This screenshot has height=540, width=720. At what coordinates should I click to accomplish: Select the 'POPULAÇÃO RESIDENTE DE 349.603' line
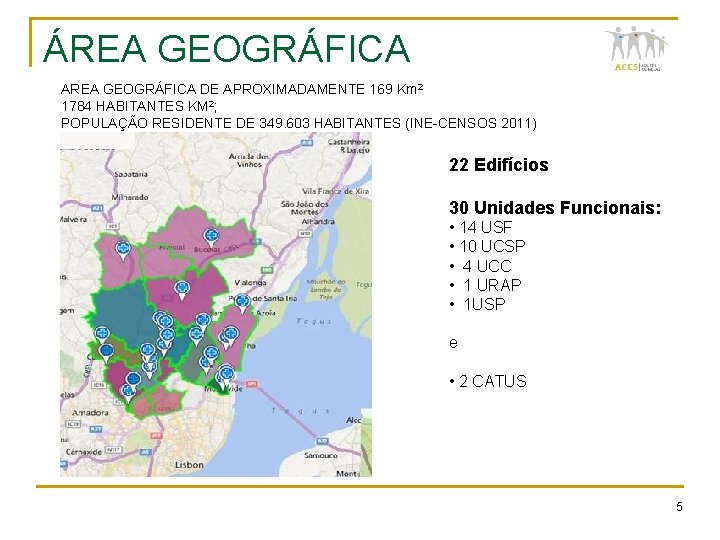[298, 123]
